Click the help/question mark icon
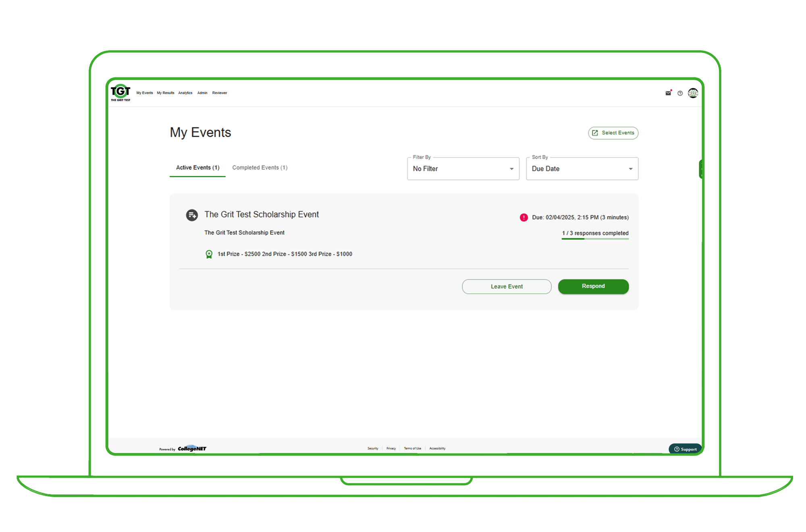Screen dimensions: 806x532 click(x=680, y=93)
